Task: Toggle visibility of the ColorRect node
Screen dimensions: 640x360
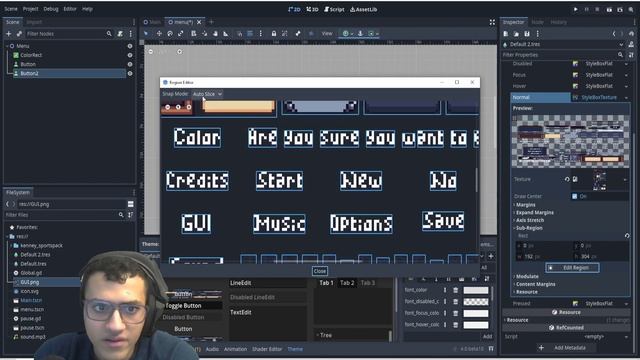Action: click(x=130, y=55)
